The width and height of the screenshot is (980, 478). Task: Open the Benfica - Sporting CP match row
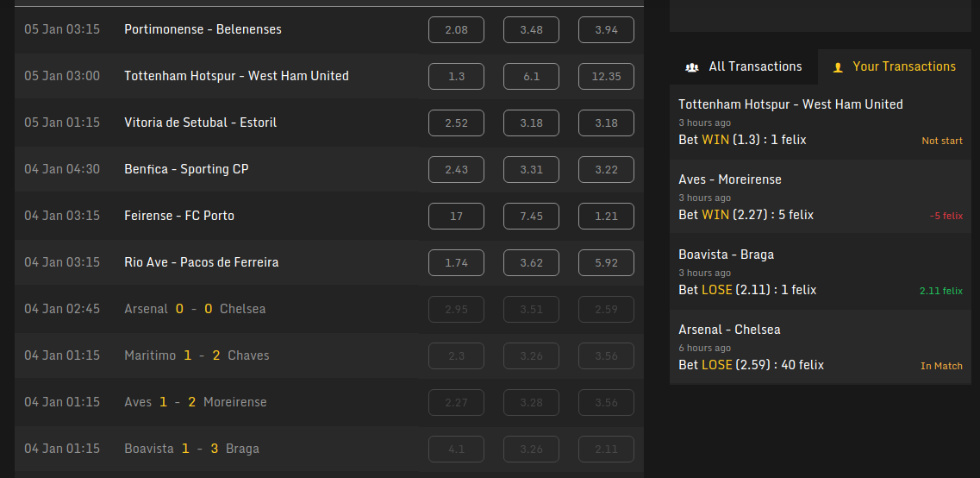tap(329, 170)
